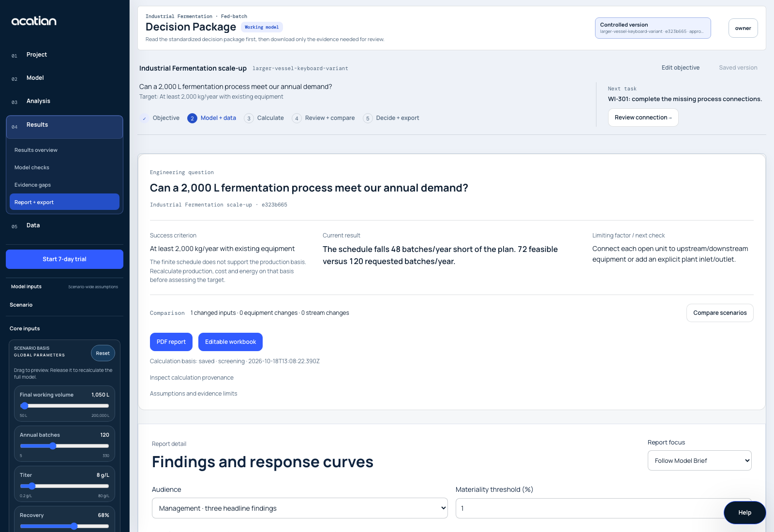Select step 2 Model + data
Viewport: 774px width, 532px height.
pos(212,118)
